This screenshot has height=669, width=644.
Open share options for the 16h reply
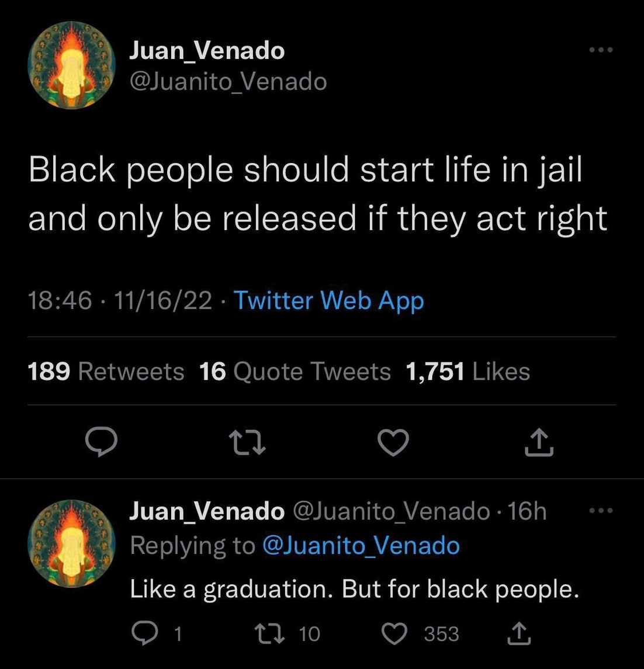click(518, 633)
